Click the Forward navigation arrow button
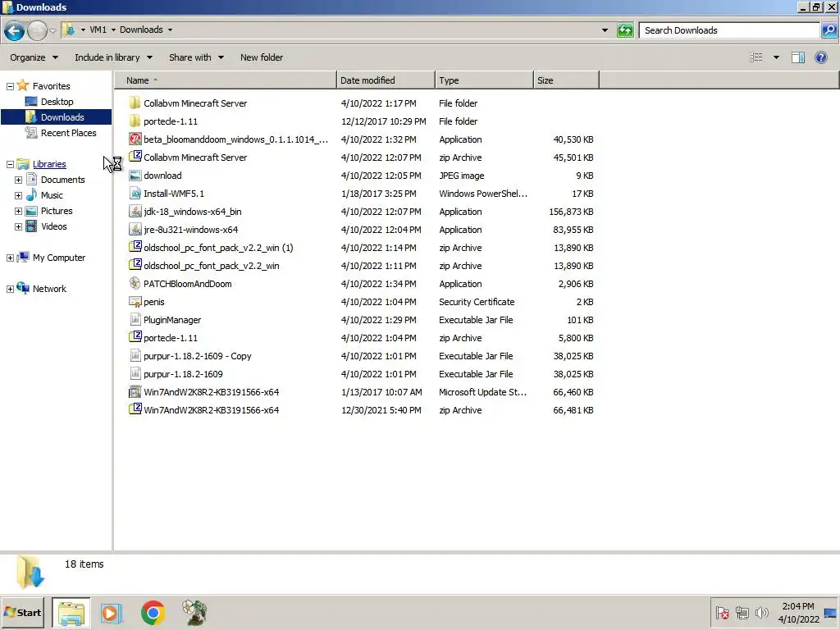The width and height of the screenshot is (840, 630). [37, 30]
